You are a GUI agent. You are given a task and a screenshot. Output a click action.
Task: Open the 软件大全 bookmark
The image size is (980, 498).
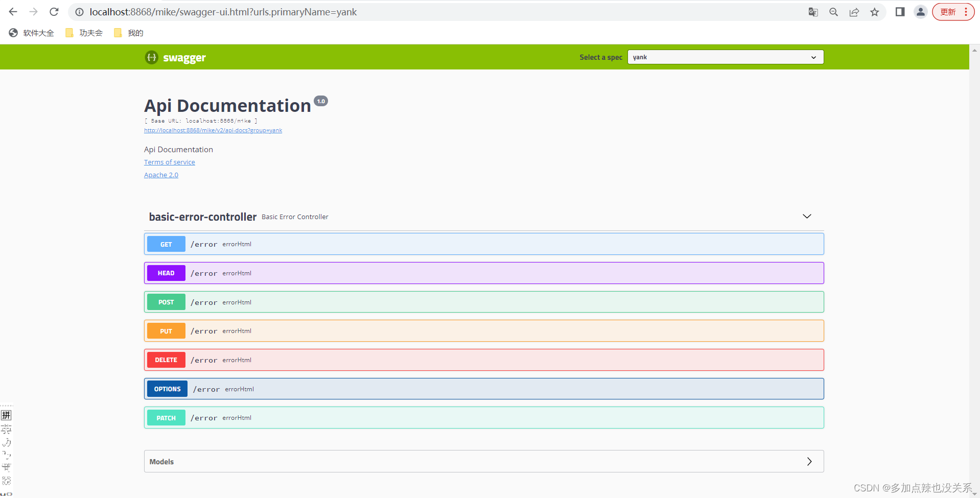pos(32,33)
